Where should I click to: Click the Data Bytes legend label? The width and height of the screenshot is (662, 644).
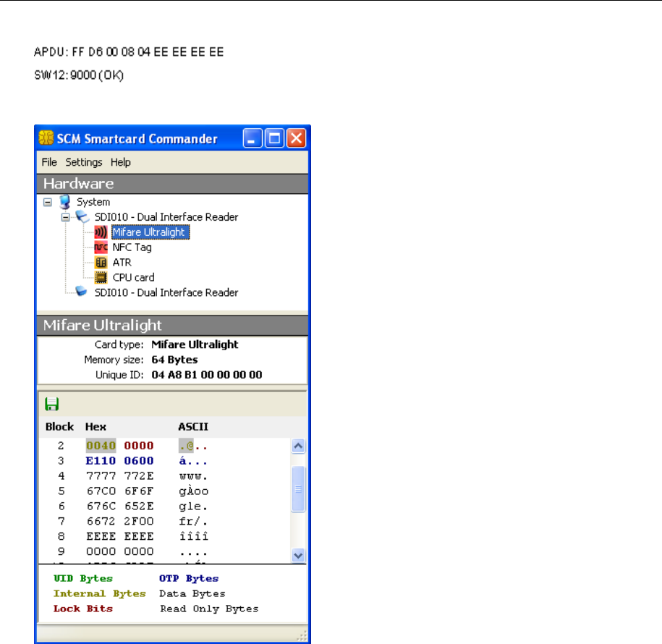point(192,594)
